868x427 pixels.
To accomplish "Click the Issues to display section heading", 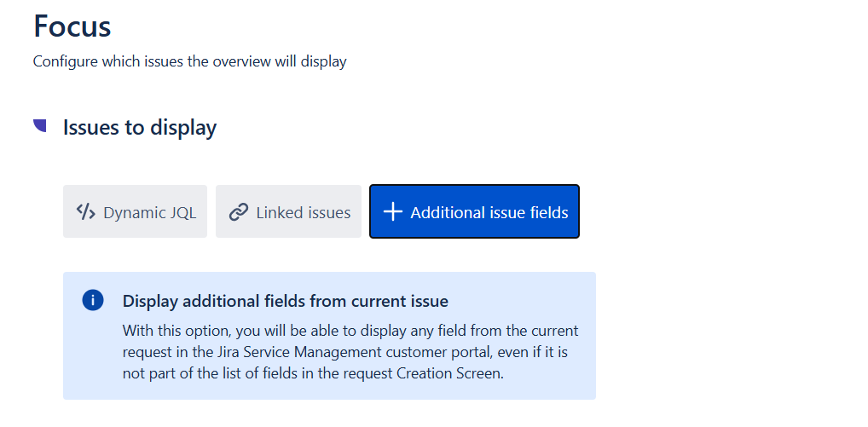I will click(140, 128).
